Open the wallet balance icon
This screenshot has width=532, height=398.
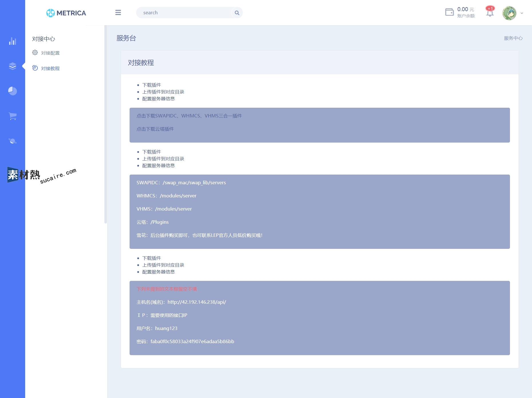coord(449,12)
